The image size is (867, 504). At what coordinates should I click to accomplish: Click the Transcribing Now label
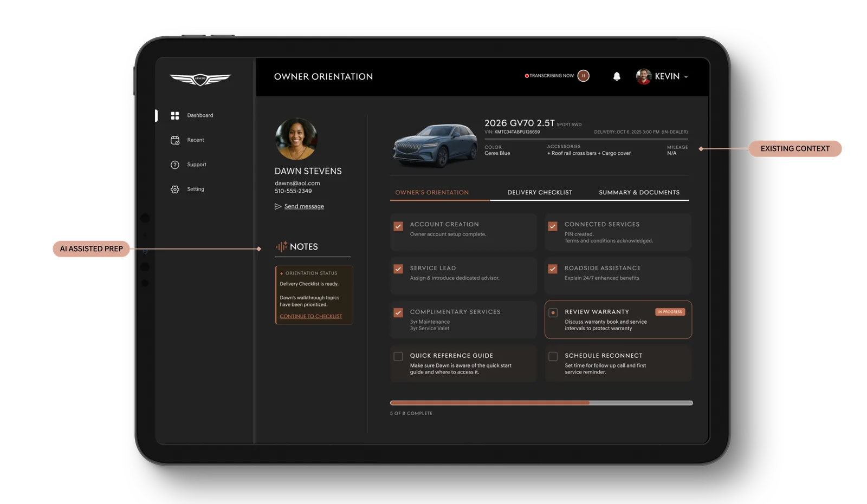(552, 76)
